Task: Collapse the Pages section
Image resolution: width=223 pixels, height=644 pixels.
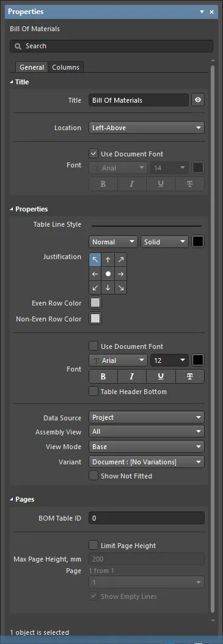Action: pyautogui.click(x=12, y=499)
